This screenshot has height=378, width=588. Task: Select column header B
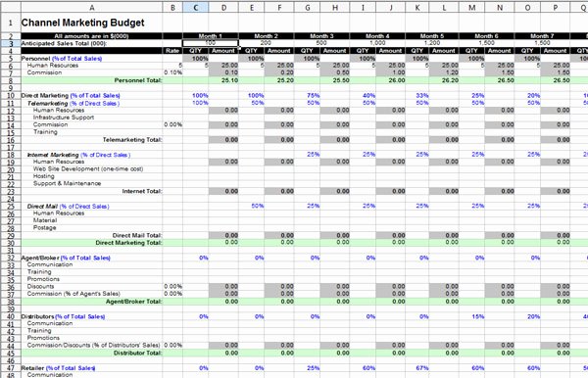[172, 7]
